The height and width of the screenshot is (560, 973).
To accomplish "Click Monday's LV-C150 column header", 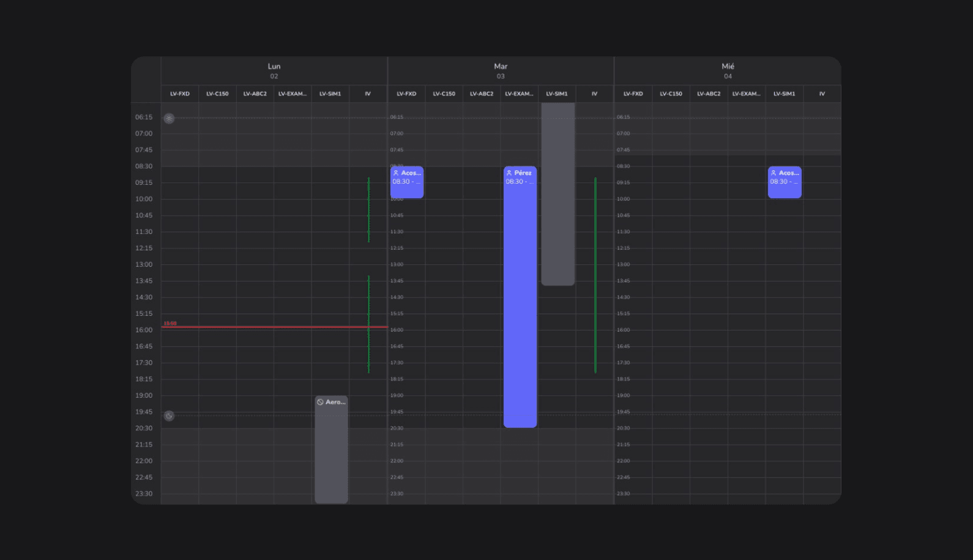I will point(217,94).
